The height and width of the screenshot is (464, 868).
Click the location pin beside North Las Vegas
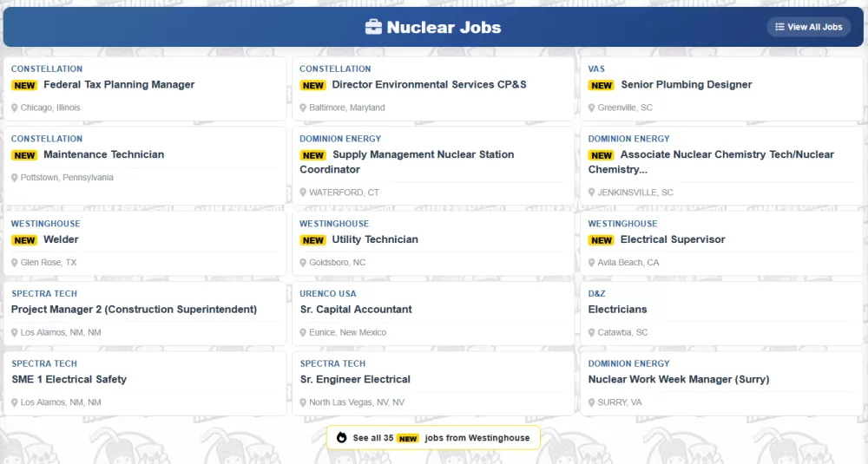303,402
